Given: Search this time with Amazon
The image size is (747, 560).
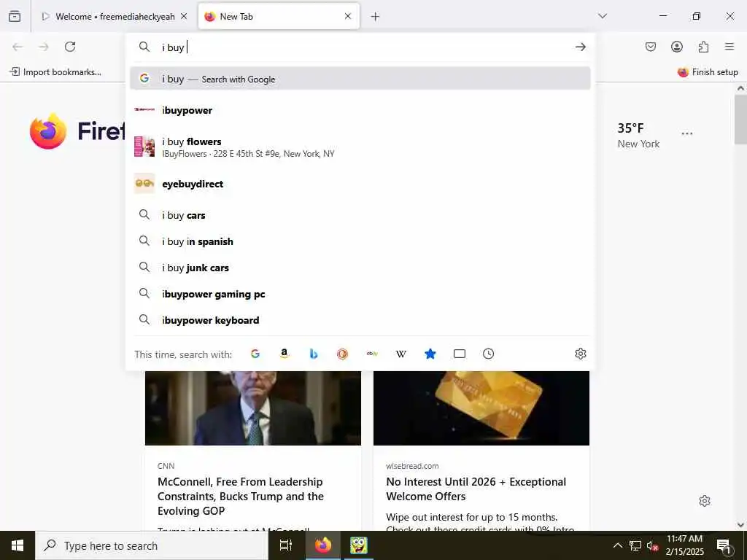Looking at the screenshot, I should [285, 354].
